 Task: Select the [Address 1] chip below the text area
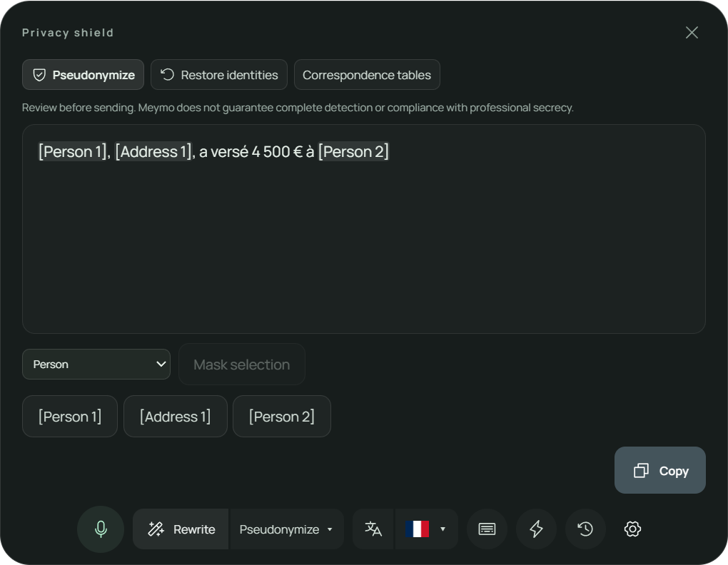(175, 416)
